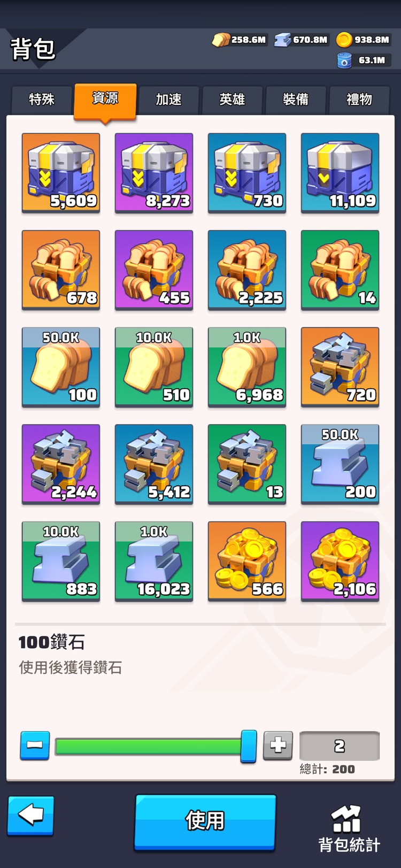Switch to the 加速 tab

coord(169,99)
